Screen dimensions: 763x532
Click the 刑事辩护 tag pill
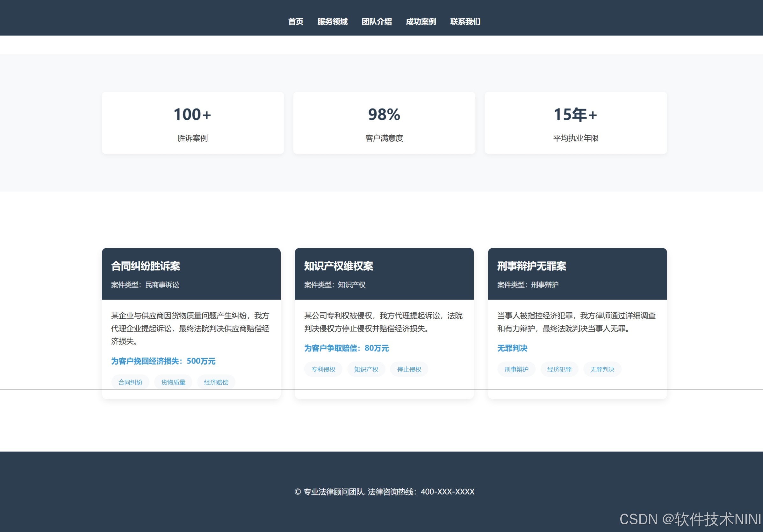tap(516, 369)
